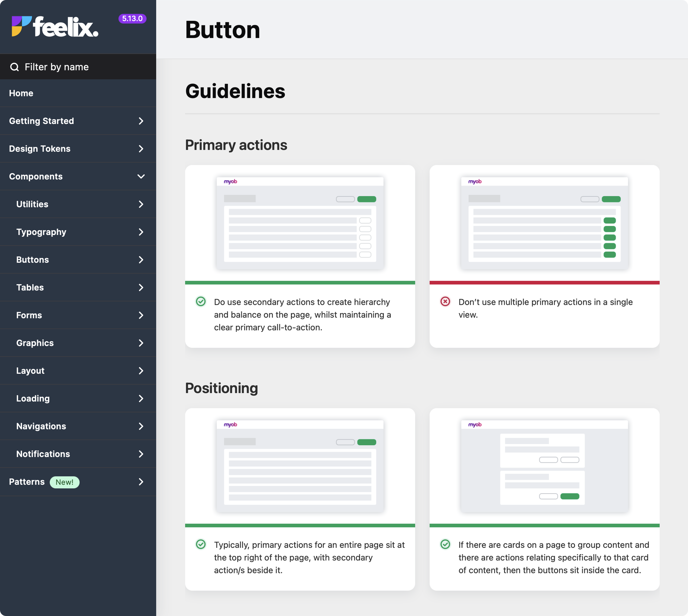Expand the Getting Started section
The width and height of the screenshot is (688, 616).
tap(141, 121)
